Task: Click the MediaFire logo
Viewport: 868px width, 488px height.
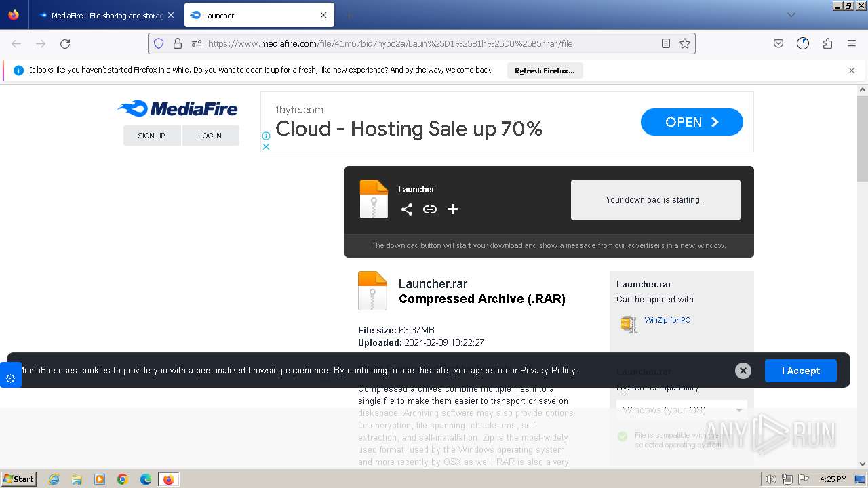Action: [178, 108]
